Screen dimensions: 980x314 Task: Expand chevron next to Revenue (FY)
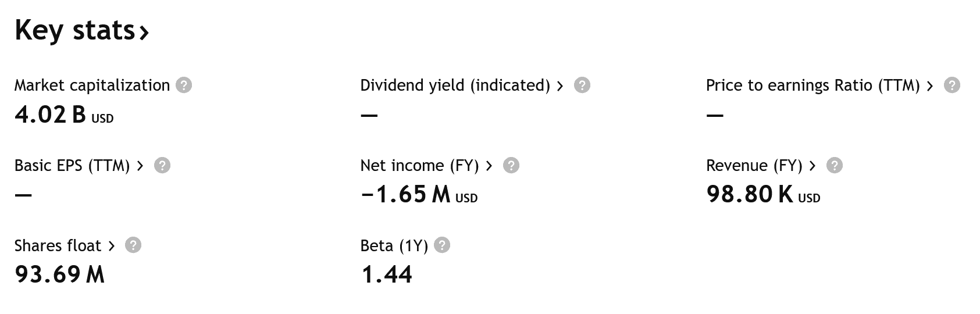[x=812, y=166]
